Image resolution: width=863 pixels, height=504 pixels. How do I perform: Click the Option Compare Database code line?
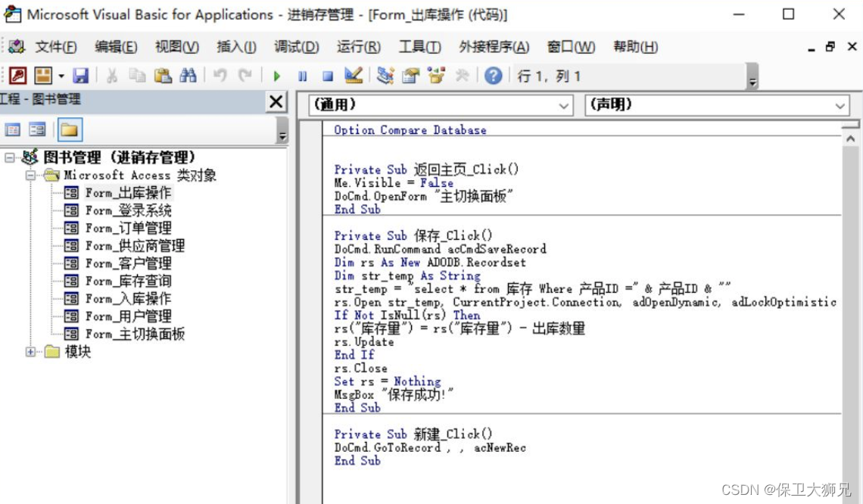[x=410, y=130]
